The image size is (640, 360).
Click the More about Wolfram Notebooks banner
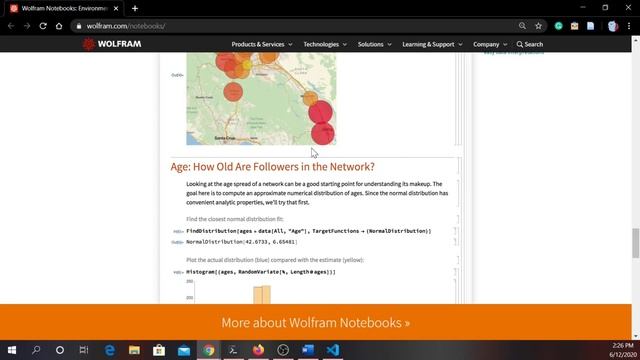click(x=316, y=322)
